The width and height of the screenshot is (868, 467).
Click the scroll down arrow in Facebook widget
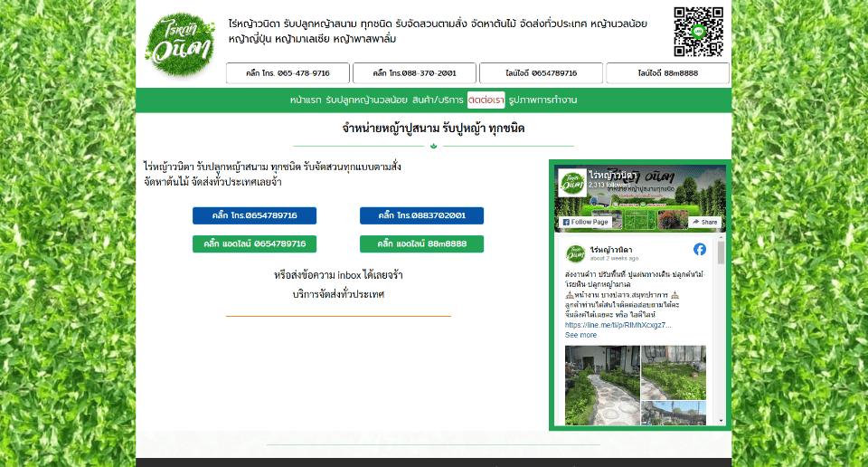point(721,420)
